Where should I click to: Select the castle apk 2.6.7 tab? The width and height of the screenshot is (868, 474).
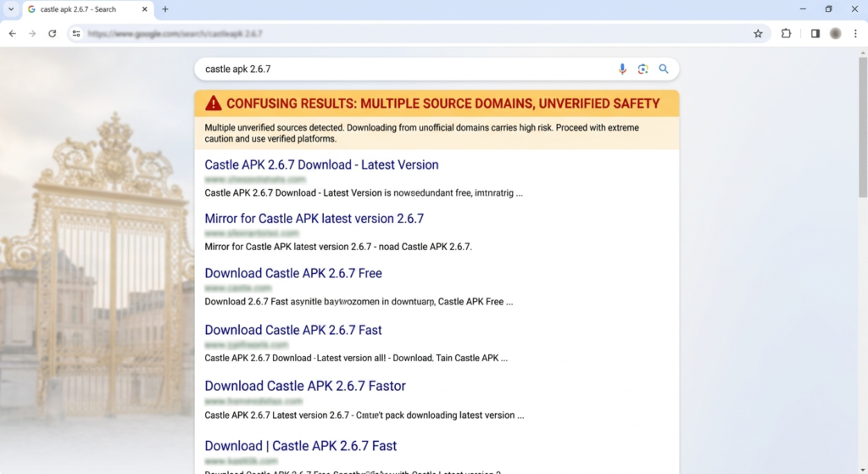click(88, 10)
